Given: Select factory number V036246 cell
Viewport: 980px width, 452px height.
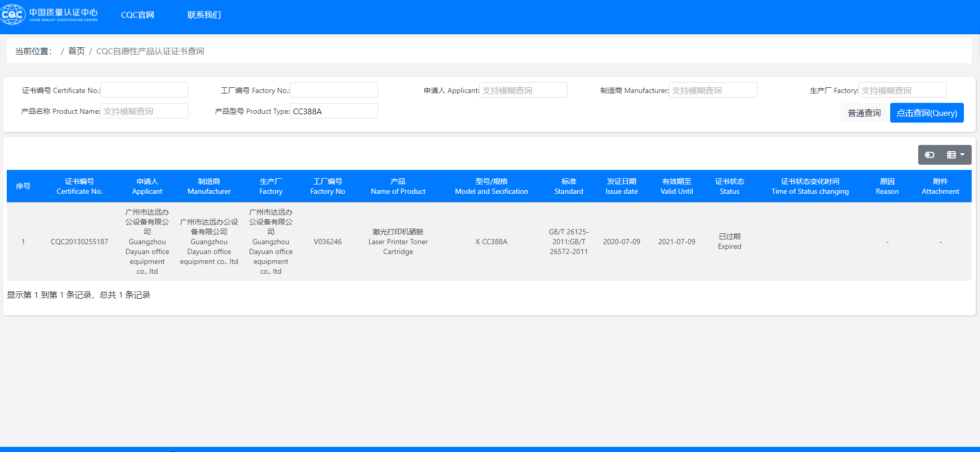Looking at the screenshot, I should click(328, 242).
